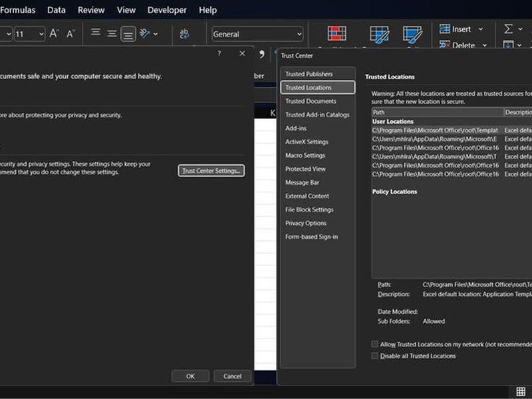Viewport: 532px width, 399px height.
Task: Click OK in Excel Options dialog
Action: (190, 376)
